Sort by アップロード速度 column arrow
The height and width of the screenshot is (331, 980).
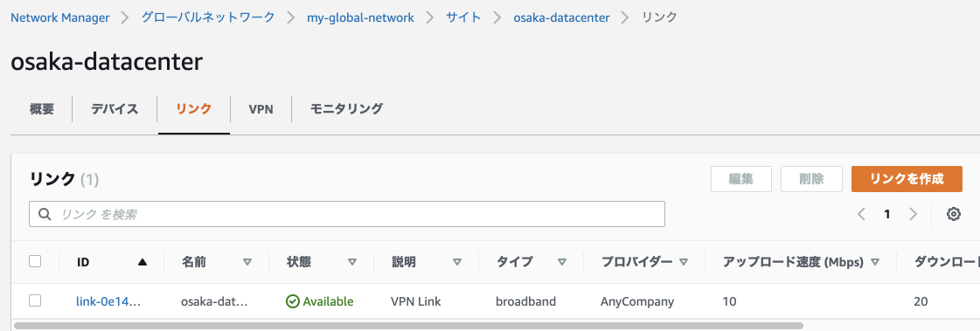(874, 262)
